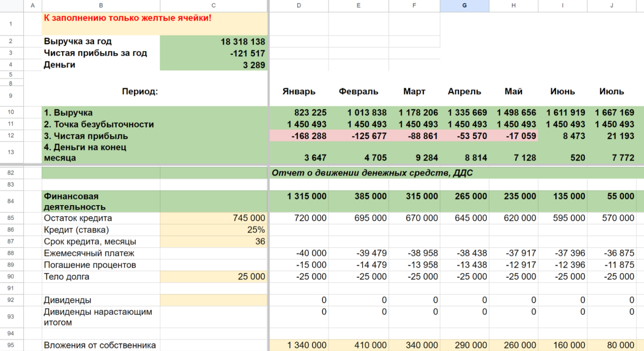
Task: Click the loan term cell with value 36
Action: pyautogui.click(x=214, y=242)
